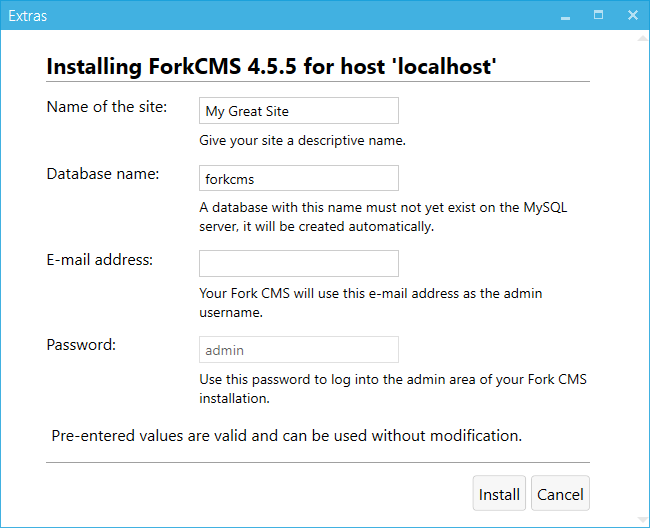Click the Installing ForkCMS 4.5.5 heading
Viewport: 653px width, 530px height.
pyautogui.click(x=271, y=67)
